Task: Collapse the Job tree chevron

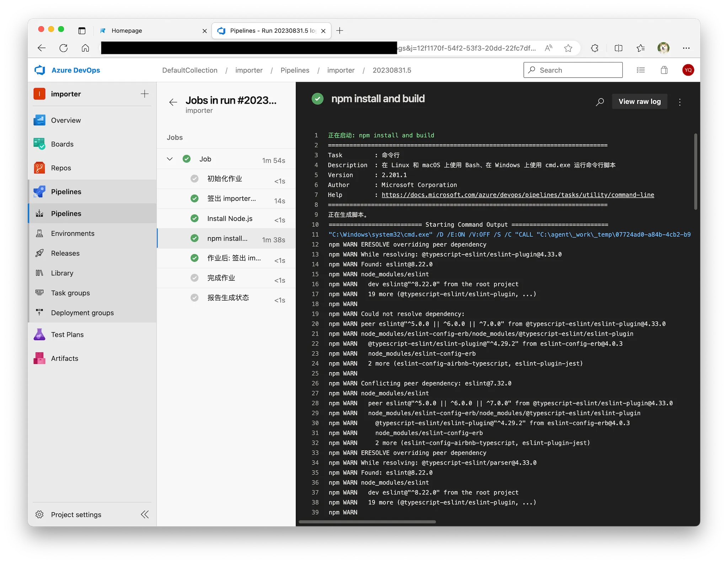Action: pyautogui.click(x=170, y=159)
